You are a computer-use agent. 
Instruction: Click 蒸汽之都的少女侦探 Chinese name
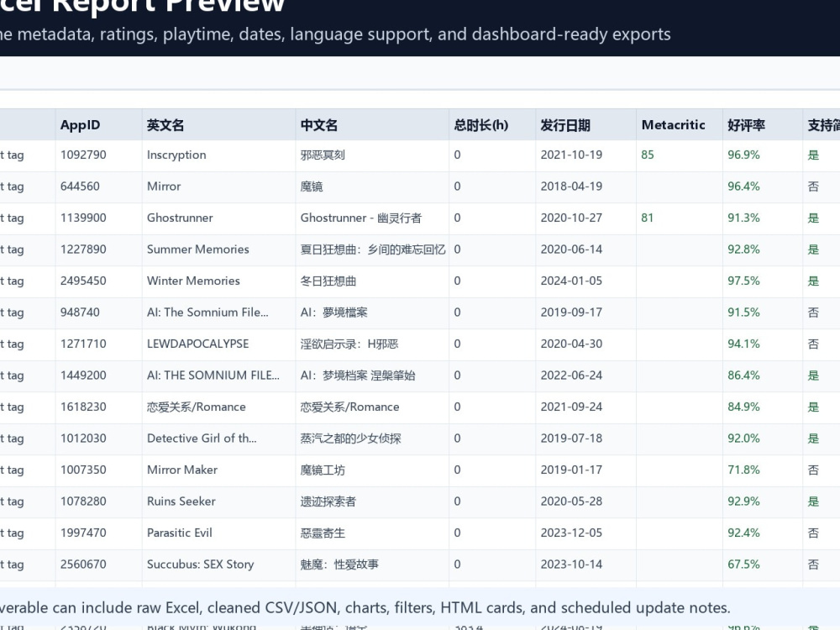pyautogui.click(x=350, y=438)
